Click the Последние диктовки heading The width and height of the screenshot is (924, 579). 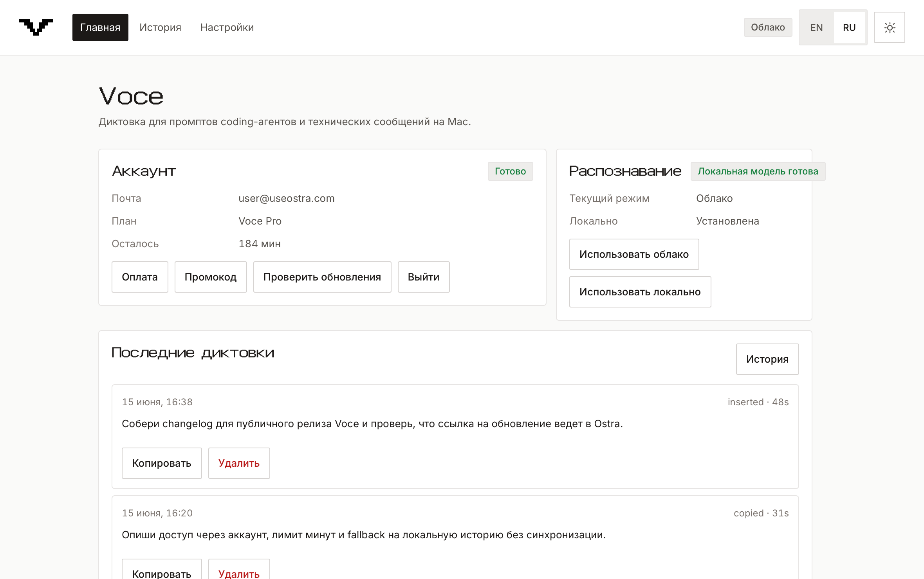pyautogui.click(x=193, y=353)
